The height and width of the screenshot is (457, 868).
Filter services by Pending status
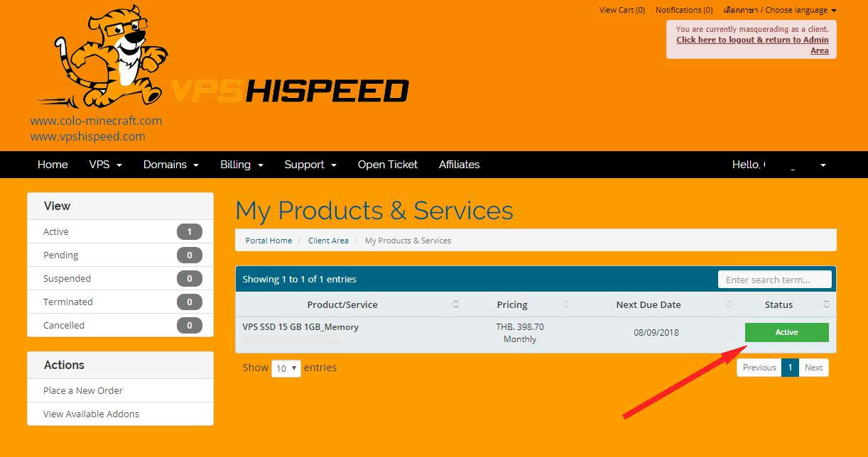(120, 255)
